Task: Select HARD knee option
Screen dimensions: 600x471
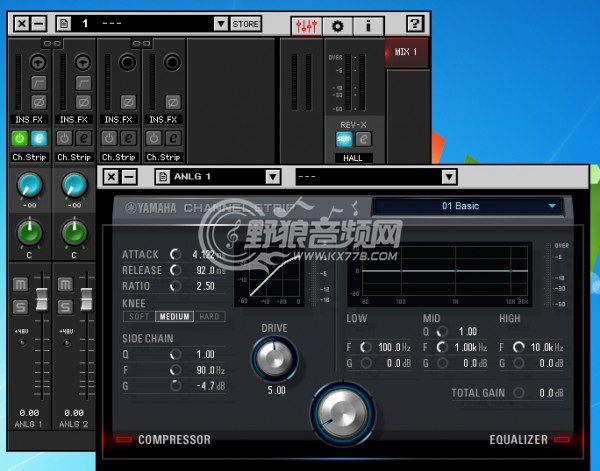Action: coord(209,316)
